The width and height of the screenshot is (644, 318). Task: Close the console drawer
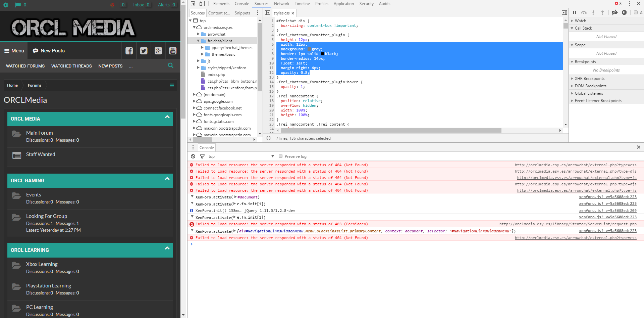point(639,147)
